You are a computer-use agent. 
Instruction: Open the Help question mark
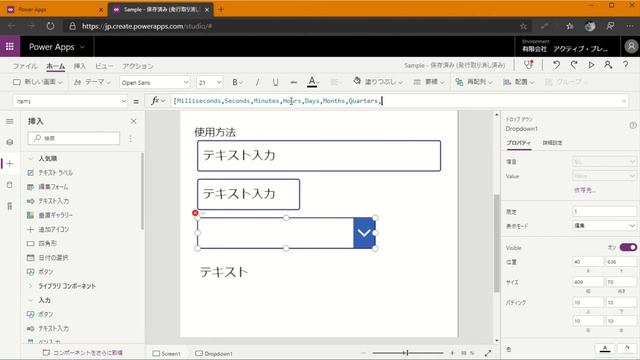625,65
